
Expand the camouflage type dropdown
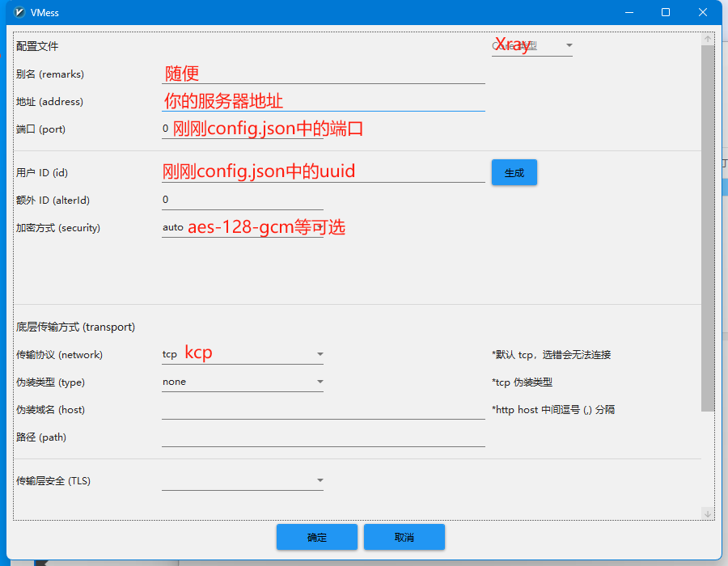[x=243, y=382]
